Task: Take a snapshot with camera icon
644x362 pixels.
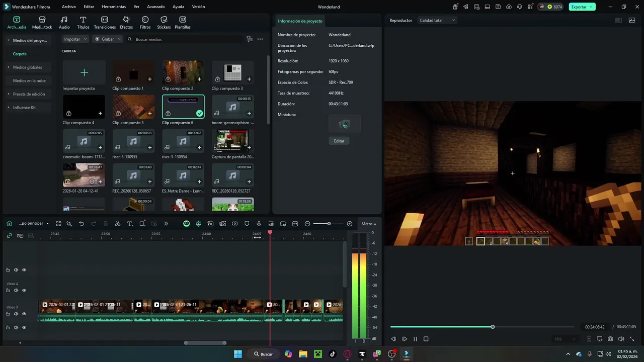Action: coord(610,339)
